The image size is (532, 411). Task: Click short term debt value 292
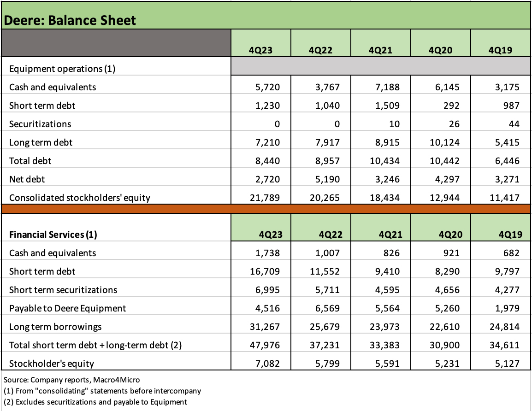451,106
